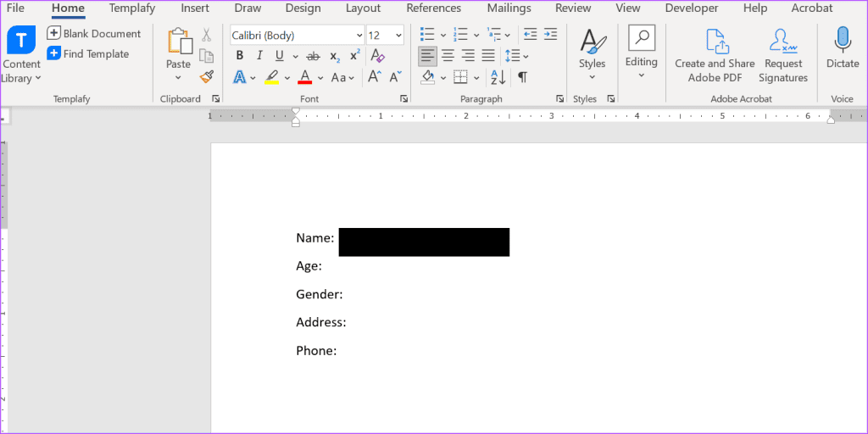
Task: Switch to Insert tab
Action: 195,8
